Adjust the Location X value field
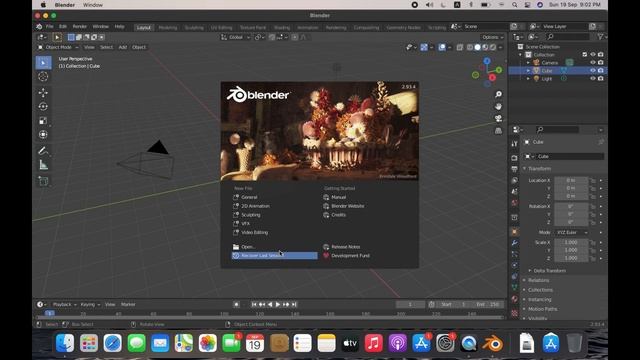 571,180
